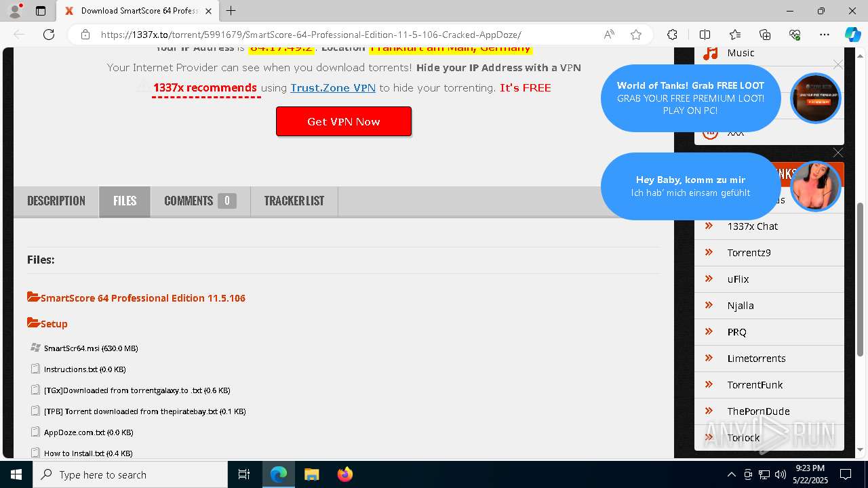The image size is (868, 488).
Task: Open the tab actions menu icon
Action: coord(41,11)
